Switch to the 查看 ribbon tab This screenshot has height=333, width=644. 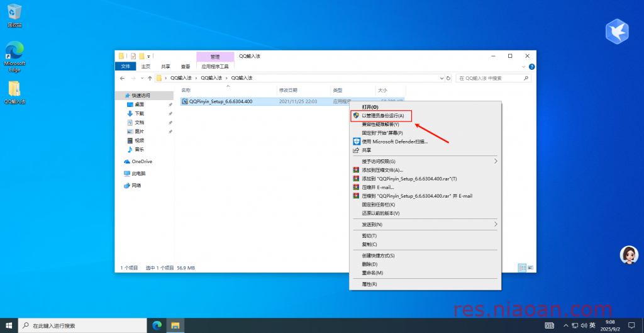pos(186,67)
